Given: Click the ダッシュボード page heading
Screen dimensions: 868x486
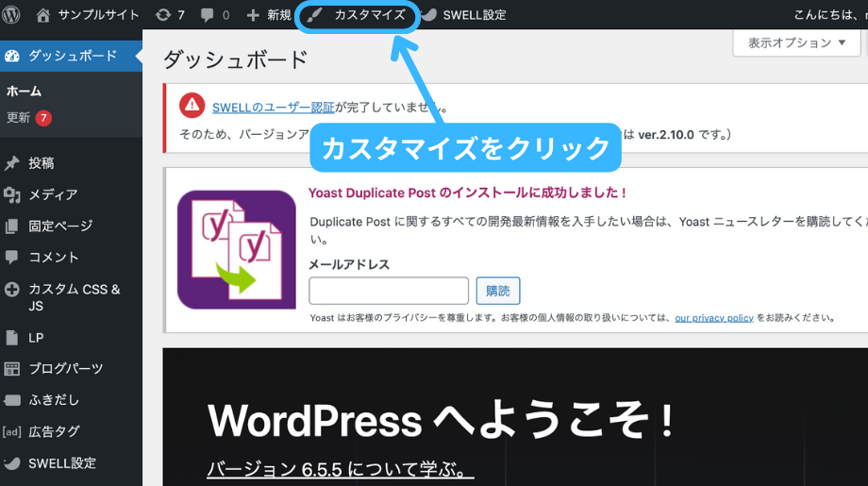Looking at the screenshot, I should point(235,59).
